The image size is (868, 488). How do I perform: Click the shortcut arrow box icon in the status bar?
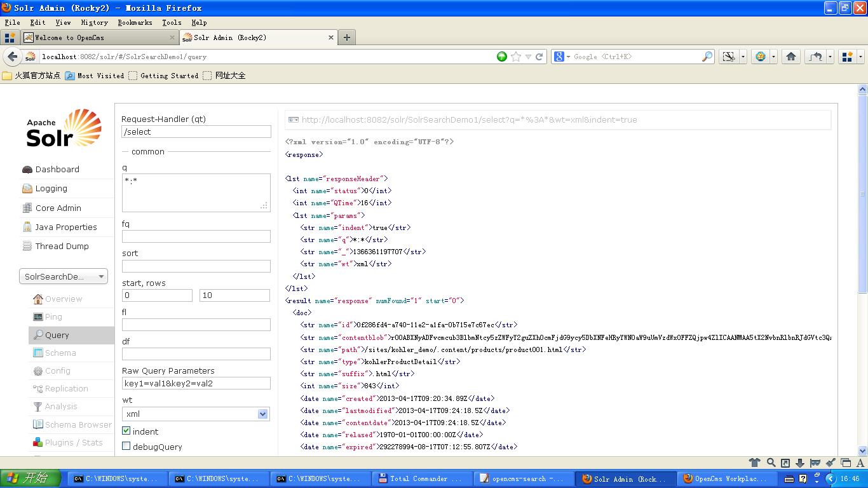(x=785, y=463)
